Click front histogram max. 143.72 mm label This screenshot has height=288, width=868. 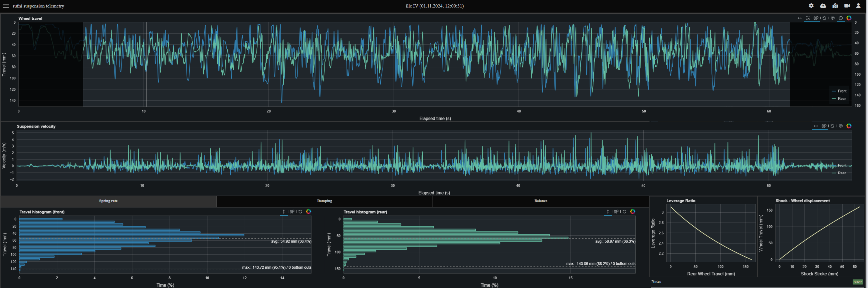277,267
